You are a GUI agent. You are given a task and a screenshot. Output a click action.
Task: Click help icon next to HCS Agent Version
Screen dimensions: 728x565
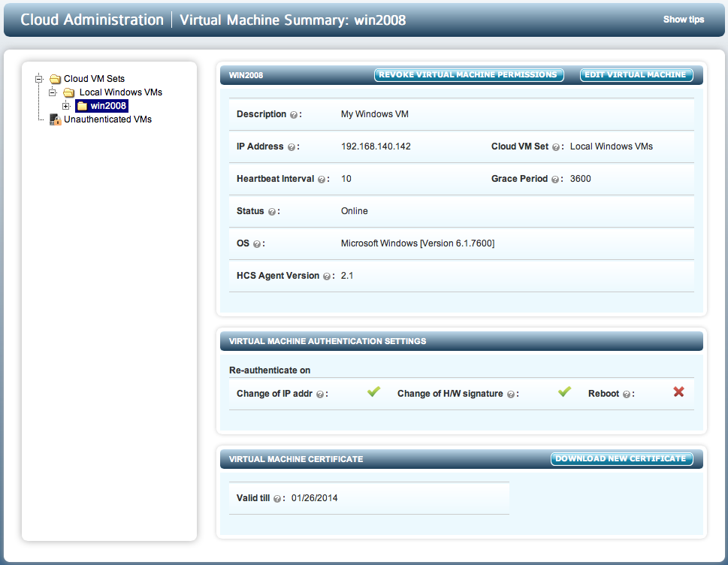point(327,276)
